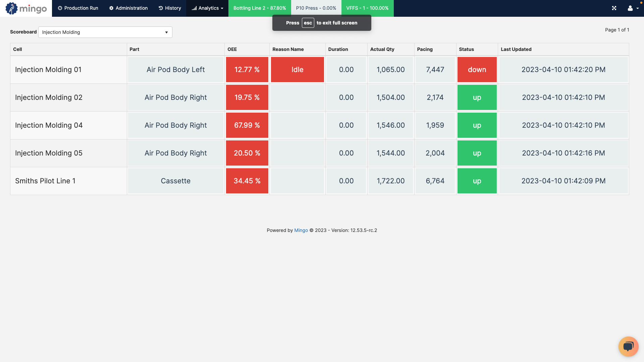Click the Mingo link in the footer

301,230
